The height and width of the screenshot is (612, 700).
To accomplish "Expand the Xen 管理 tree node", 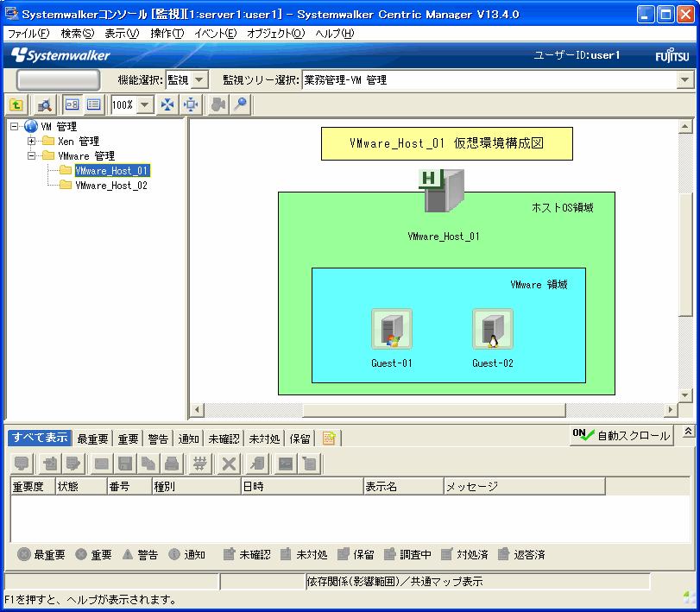I will pyautogui.click(x=32, y=142).
